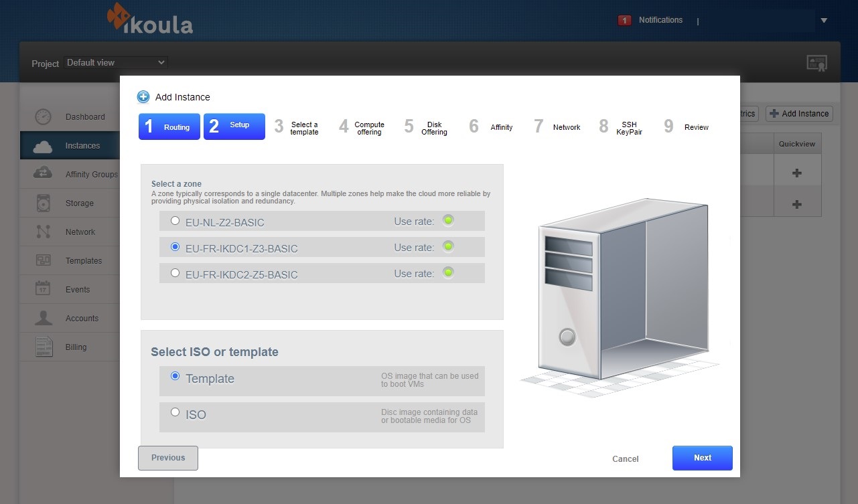Click EU-FR-IKDC2-Z5-BASIC use rate indicator

pos(448,273)
